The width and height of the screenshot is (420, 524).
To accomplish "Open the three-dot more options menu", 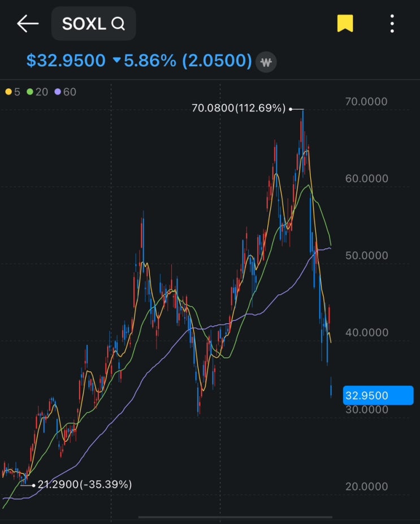I will 392,23.
